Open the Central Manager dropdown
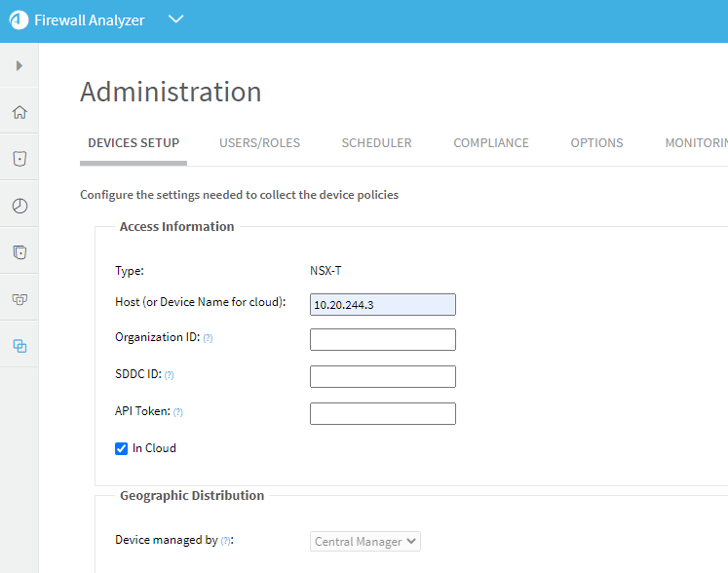This screenshot has width=728, height=573. [x=365, y=542]
